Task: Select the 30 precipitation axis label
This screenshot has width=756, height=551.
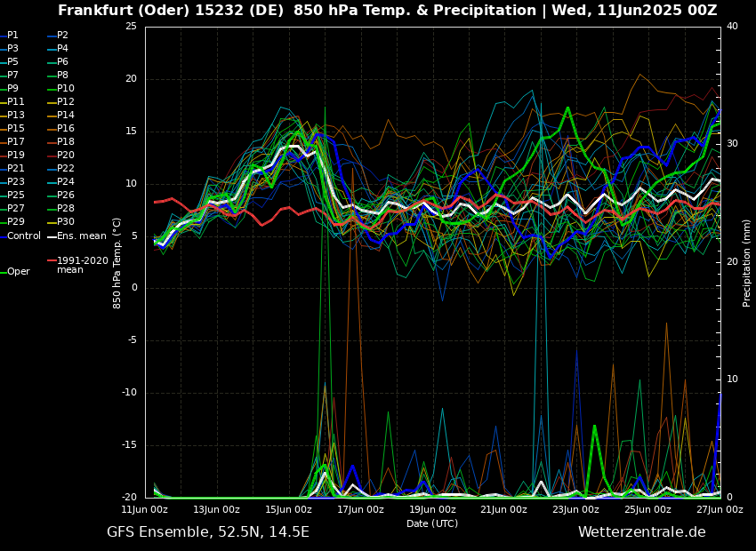Action: coord(732,144)
